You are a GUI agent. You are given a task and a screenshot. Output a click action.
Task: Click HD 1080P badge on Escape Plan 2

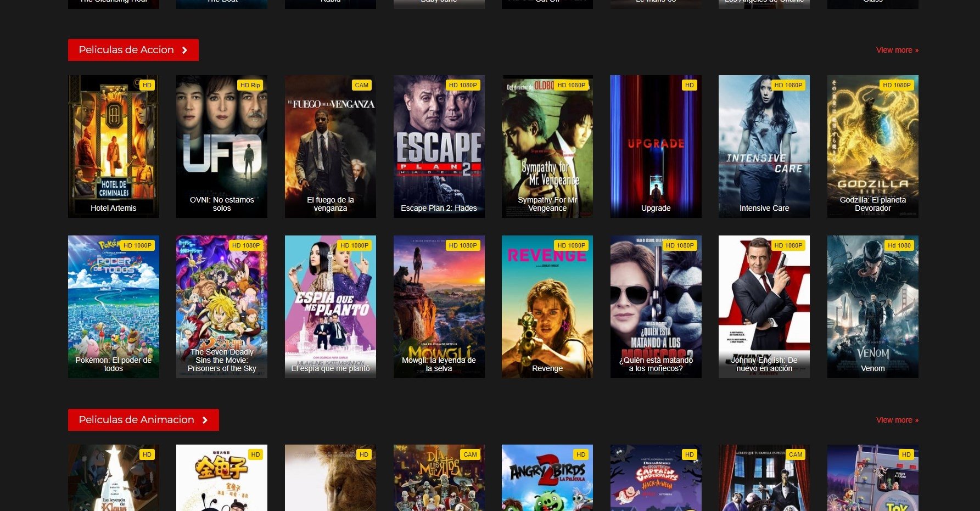(x=463, y=85)
